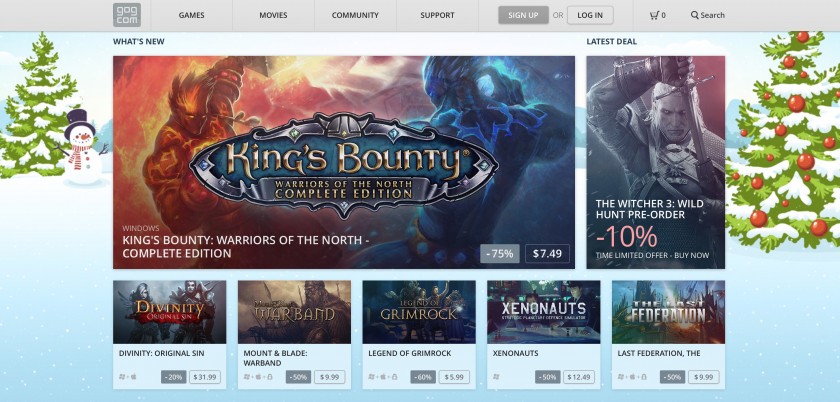Open the shopping cart icon
This screenshot has height=402, width=840.
click(x=654, y=15)
